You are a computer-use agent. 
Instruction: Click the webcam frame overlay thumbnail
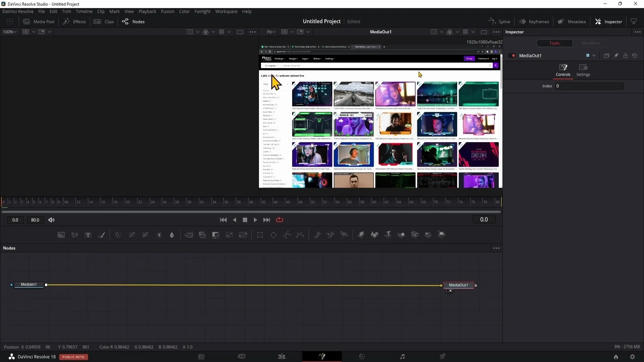pyautogui.click(x=354, y=155)
